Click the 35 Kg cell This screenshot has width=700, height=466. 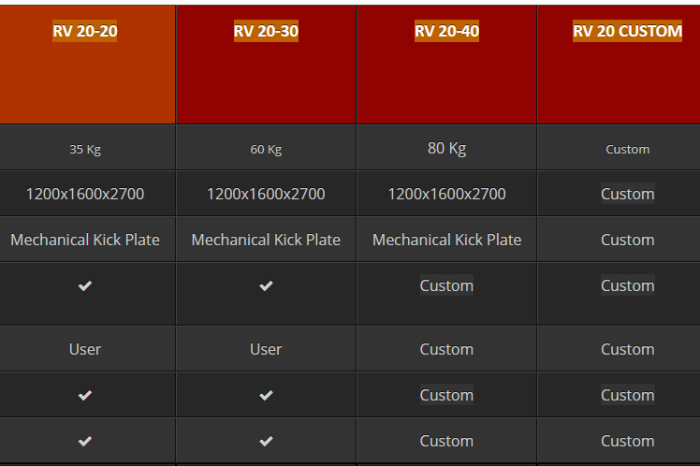point(85,150)
